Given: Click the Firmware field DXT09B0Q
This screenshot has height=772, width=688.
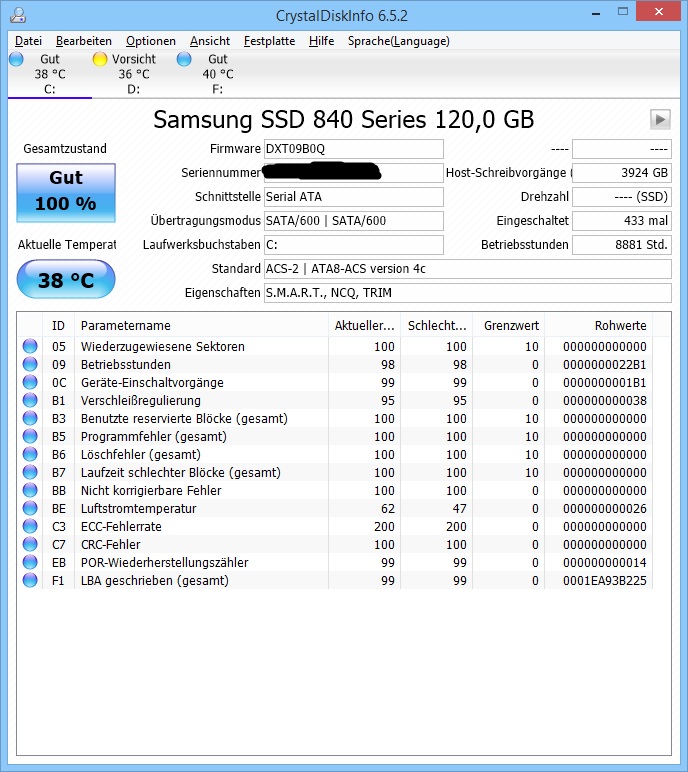Looking at the screenshot, I should click(354, 149).
